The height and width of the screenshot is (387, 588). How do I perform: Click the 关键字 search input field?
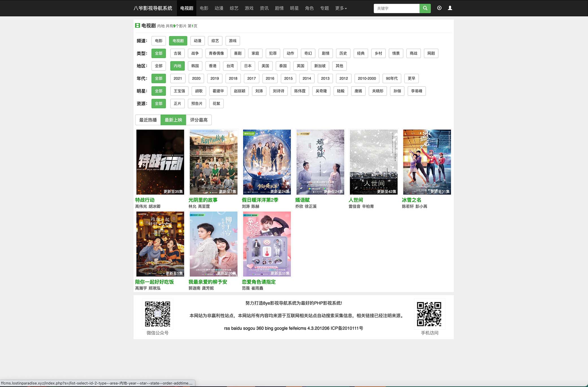coord(397,8)
